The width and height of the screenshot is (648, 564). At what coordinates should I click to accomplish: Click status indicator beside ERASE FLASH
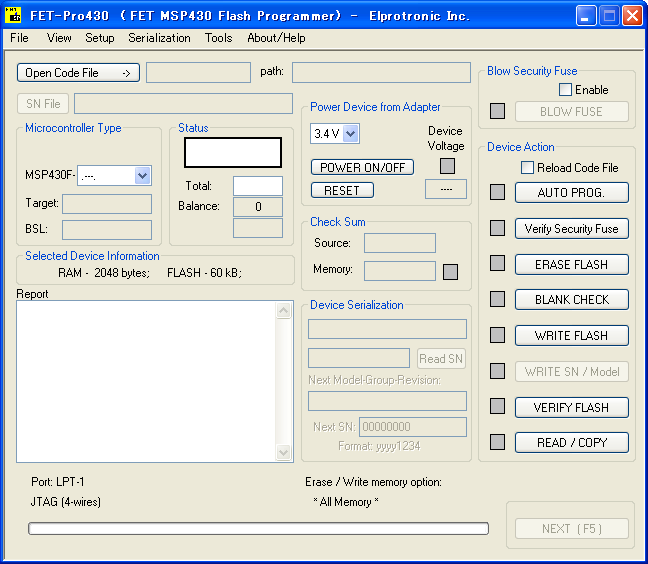(497, 263)
